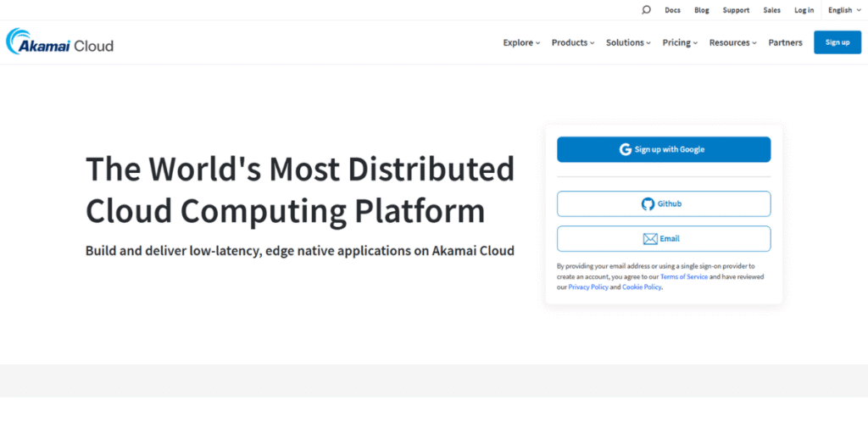Click the blue Sign up button
This screenshot has width=868, height=434.
click(x=837, y=42)
